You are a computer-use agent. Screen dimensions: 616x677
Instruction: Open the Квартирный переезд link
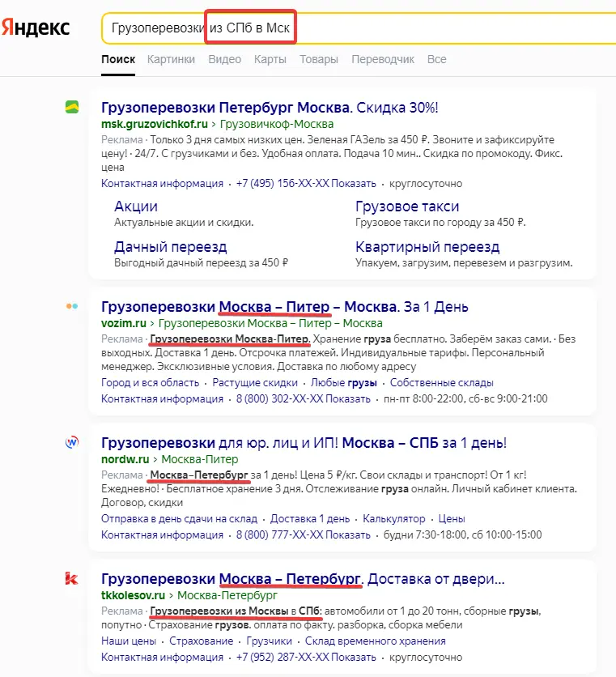coord(427,246)
